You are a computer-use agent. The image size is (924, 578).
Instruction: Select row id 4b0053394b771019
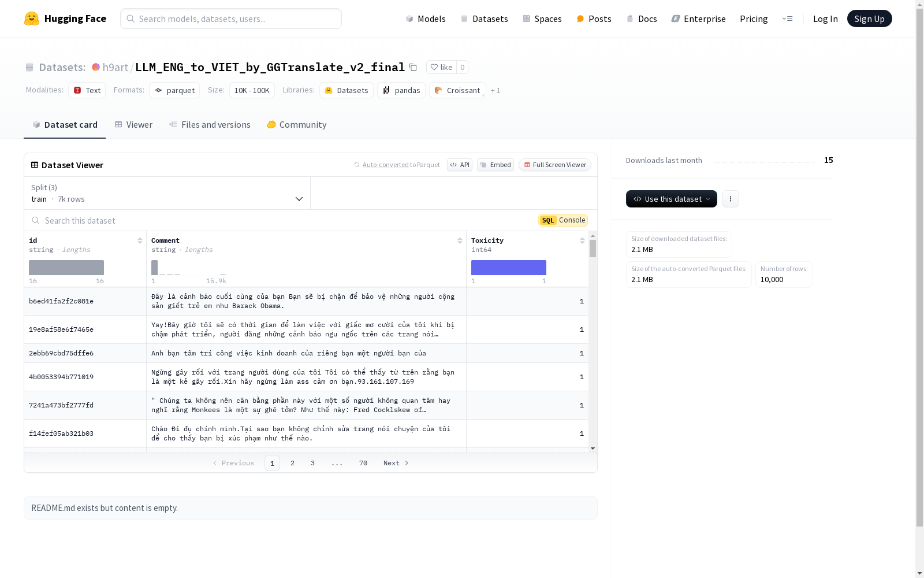pos(61,377)
